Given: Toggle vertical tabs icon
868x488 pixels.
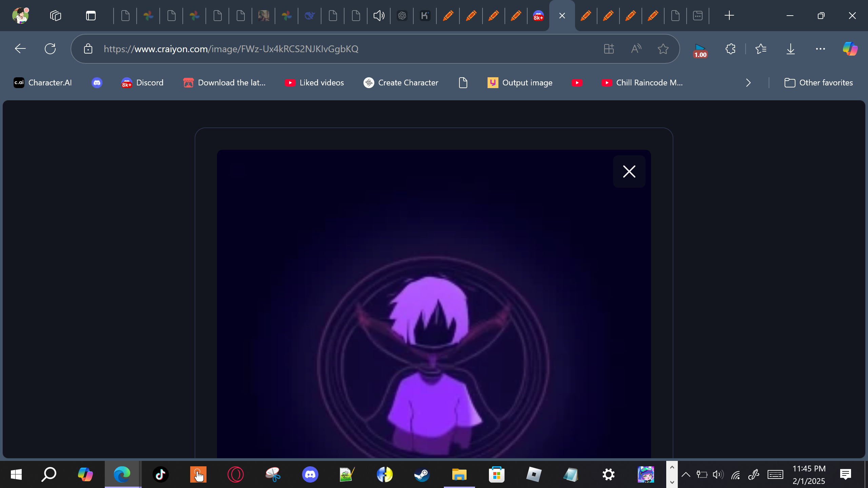Looking at the screenshot, I should (91, 16).
